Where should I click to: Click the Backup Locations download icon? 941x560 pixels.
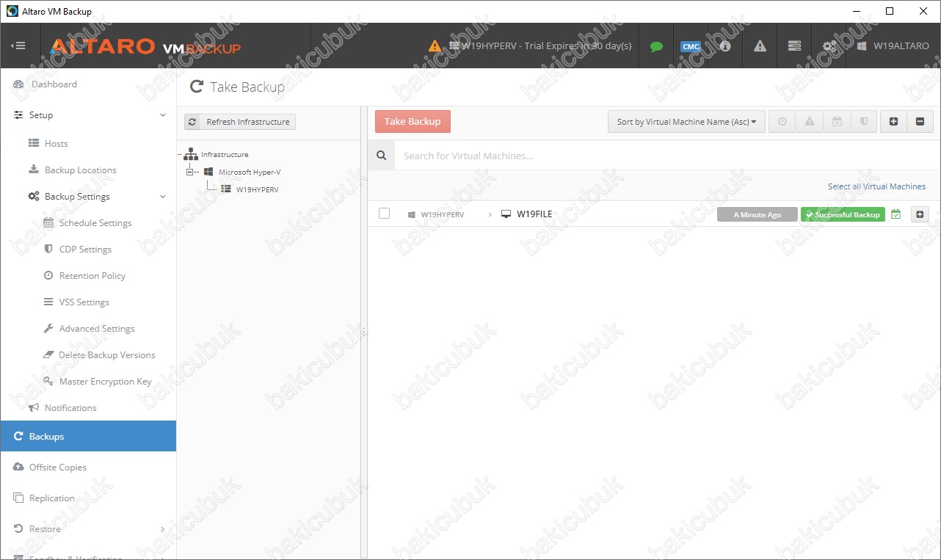[x=34, y=170]
